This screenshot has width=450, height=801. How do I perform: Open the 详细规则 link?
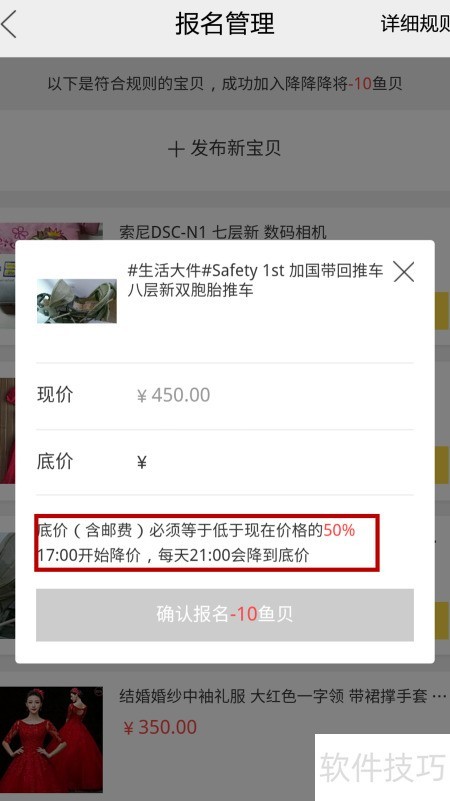pyautogui.click(x=415, y=24)
